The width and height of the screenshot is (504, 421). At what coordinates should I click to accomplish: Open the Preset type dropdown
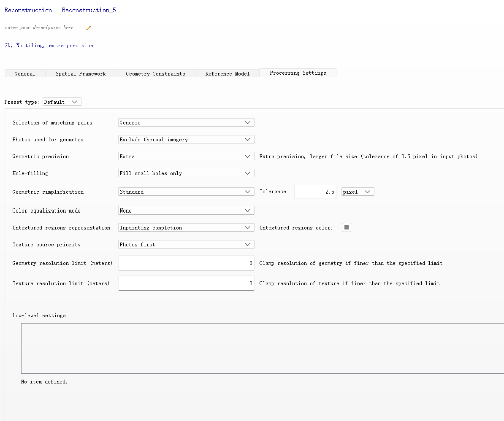click(62, 102)
